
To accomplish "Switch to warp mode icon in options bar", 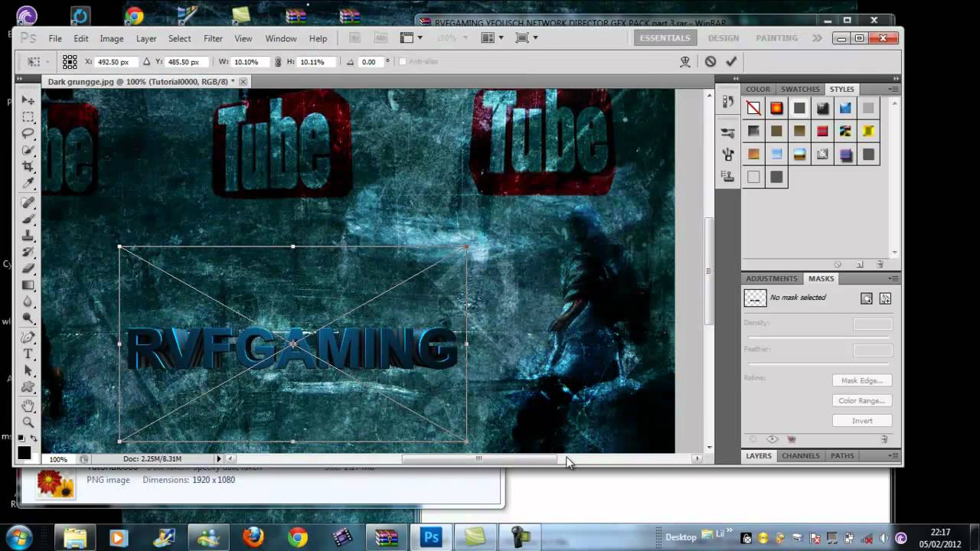I will (x=685, y=62).
